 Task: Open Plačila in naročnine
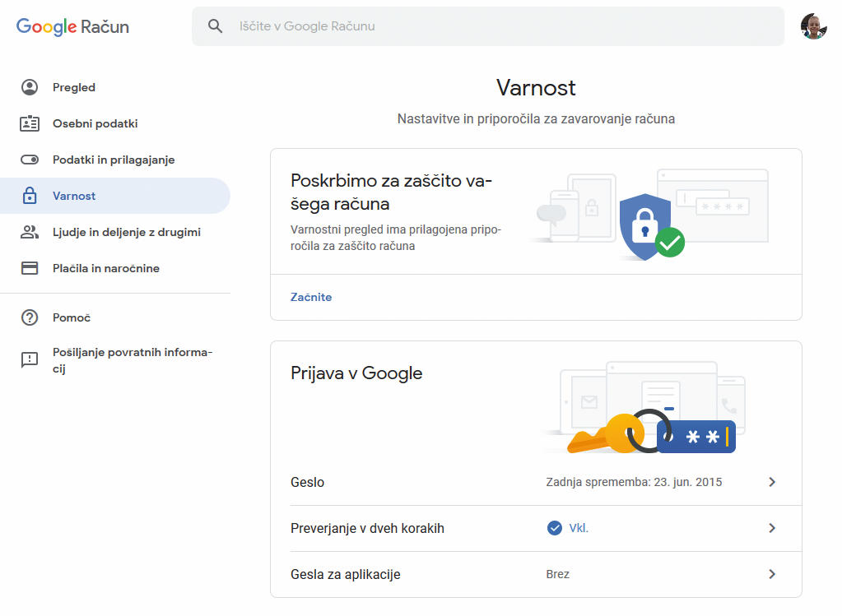click(115, 268)
